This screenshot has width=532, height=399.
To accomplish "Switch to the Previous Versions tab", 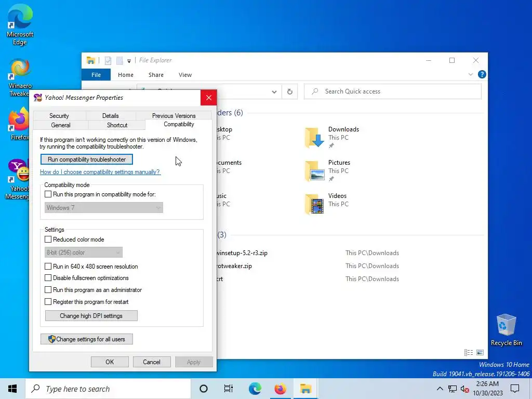I will pos(174,116).
